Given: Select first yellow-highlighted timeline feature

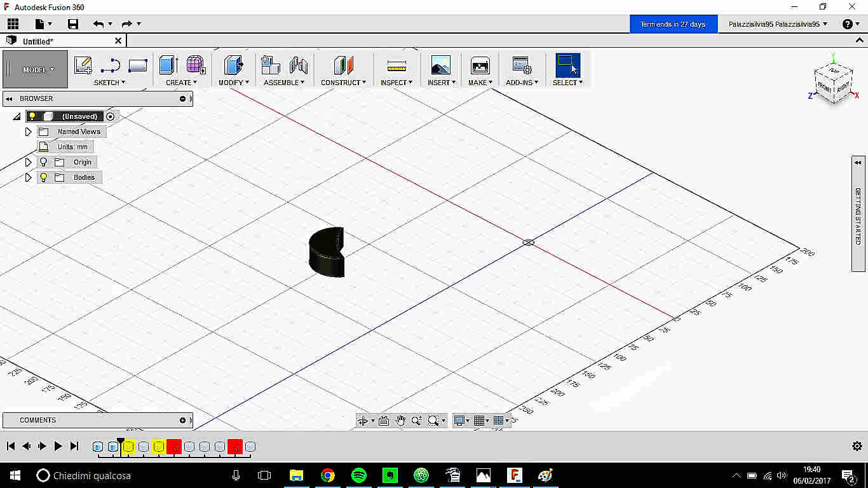Looking at the screenshot, I should 128,447.
